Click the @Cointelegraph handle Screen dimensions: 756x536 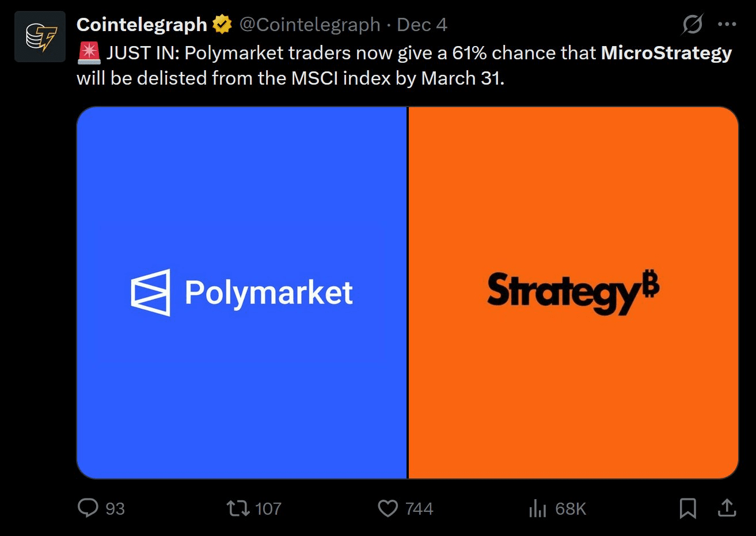[310, 25]
